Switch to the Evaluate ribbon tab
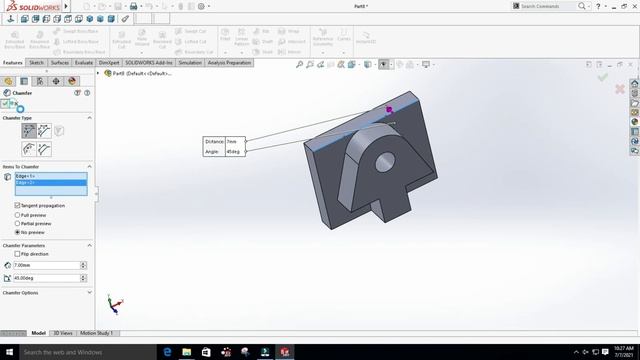 (84, 62)
